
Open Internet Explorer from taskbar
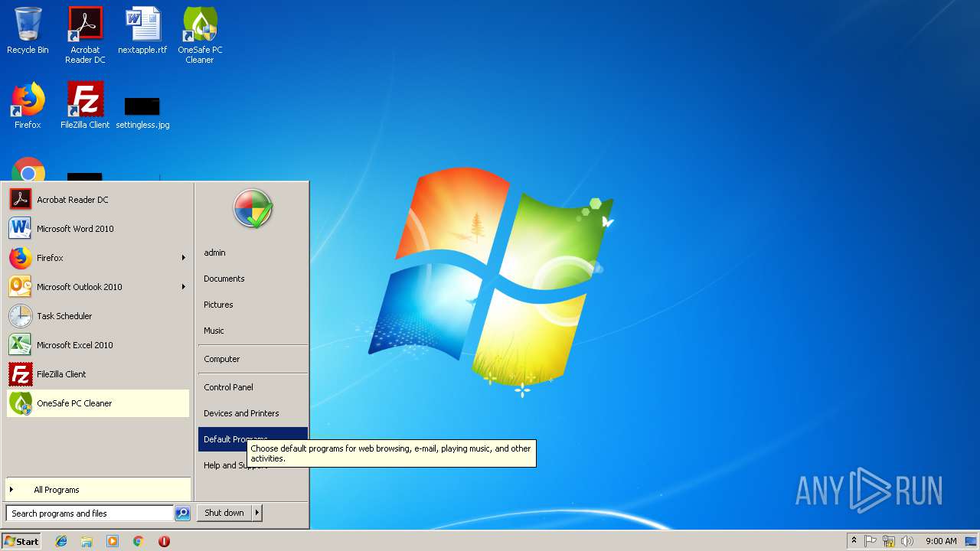[61, 541]
